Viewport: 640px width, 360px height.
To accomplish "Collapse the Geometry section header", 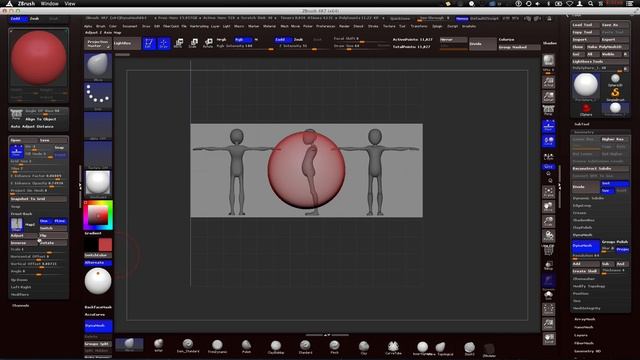I will (x=584, y=132).
